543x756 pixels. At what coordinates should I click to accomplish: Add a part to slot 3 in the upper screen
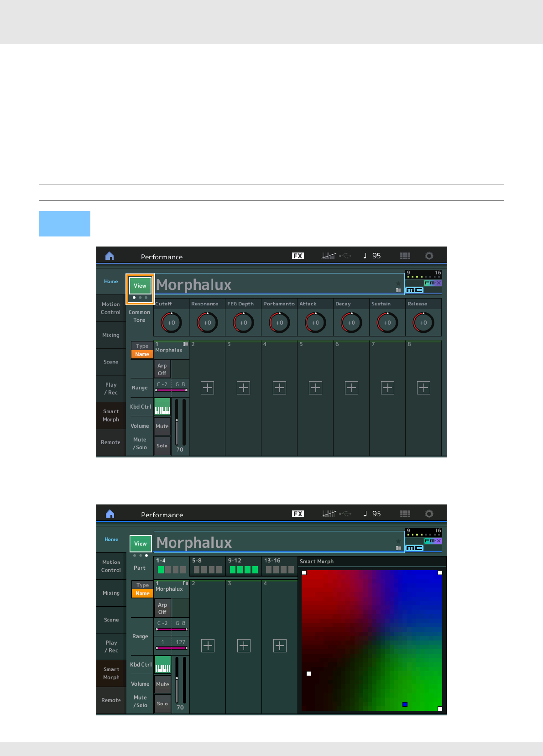[x=244, y=388]
